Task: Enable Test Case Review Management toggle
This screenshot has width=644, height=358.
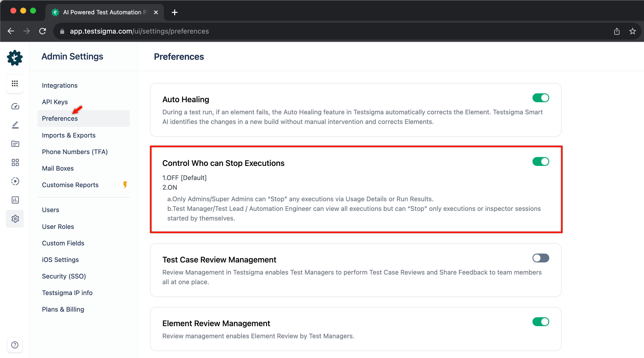Action: click(x=541, y=258)
